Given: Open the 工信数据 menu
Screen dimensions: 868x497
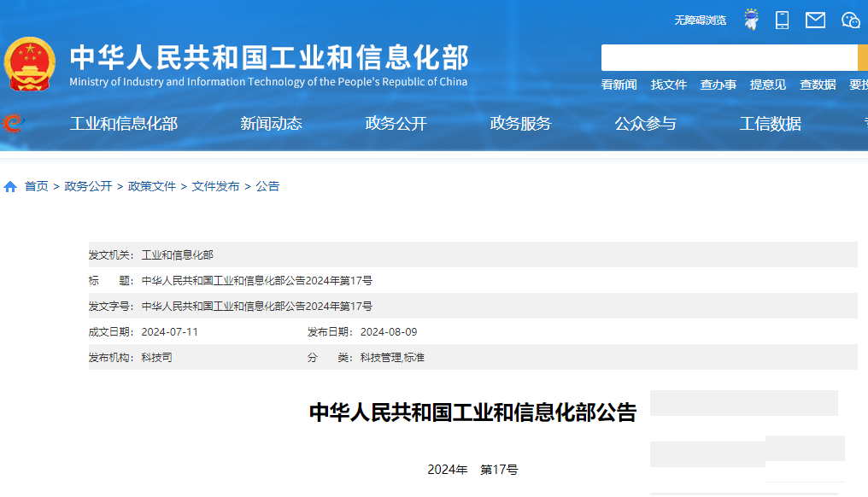Looking at the screenshot, I should [771, 124].
